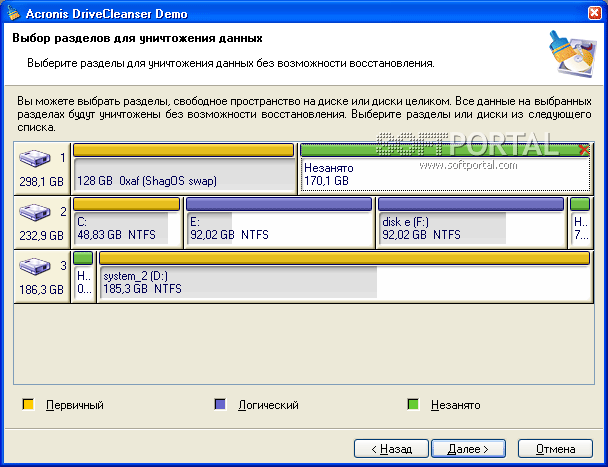Click the blue bar above E: partition

point(279,204)
